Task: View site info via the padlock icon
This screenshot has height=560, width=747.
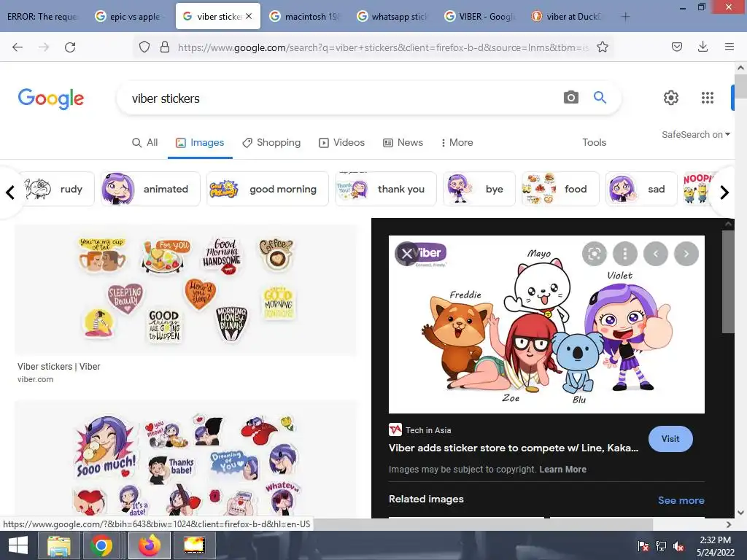Action: coord(165,47)
